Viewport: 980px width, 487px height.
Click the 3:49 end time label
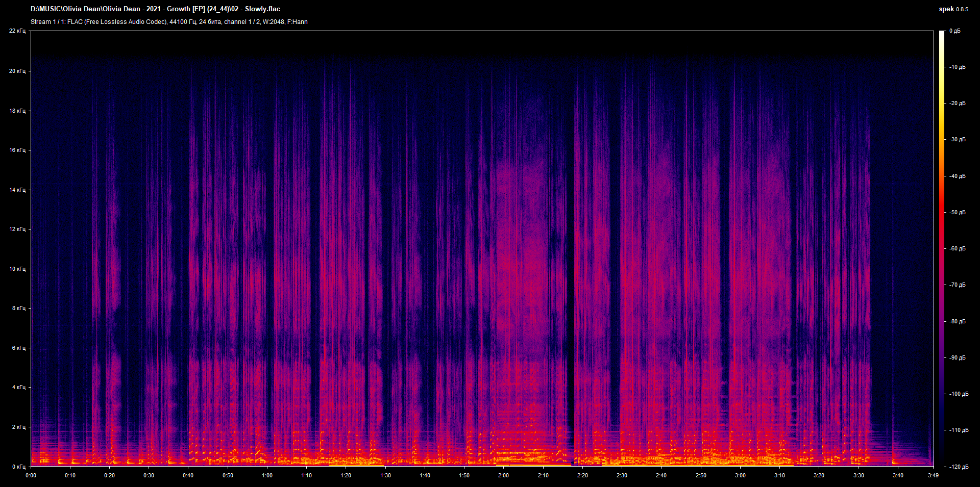pos(933,475)
